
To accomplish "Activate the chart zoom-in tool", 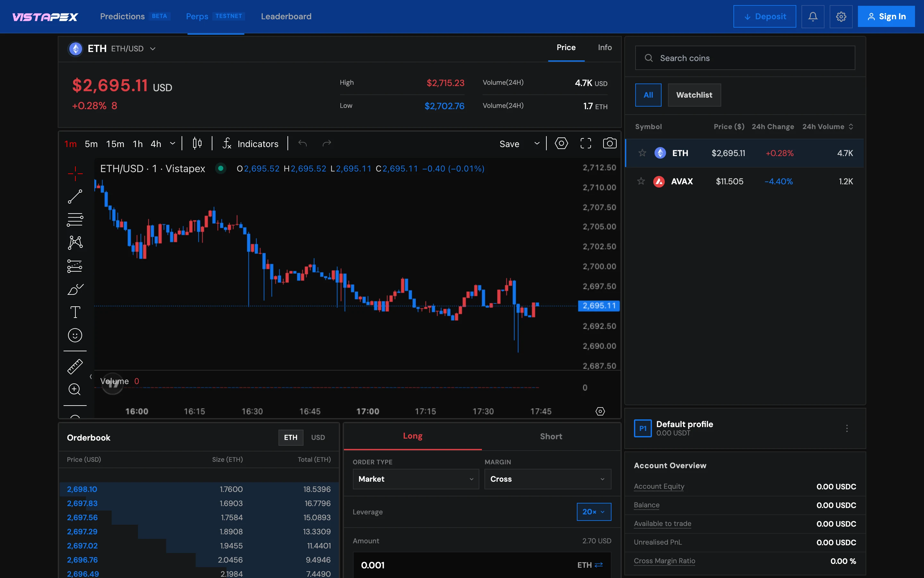I will 74,390.
